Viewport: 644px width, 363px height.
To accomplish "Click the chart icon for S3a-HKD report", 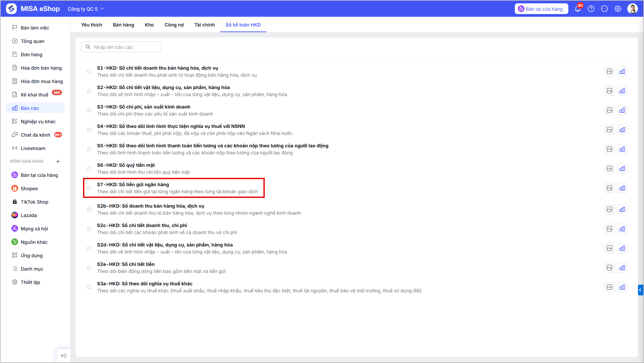I will (x=622, y=287).
